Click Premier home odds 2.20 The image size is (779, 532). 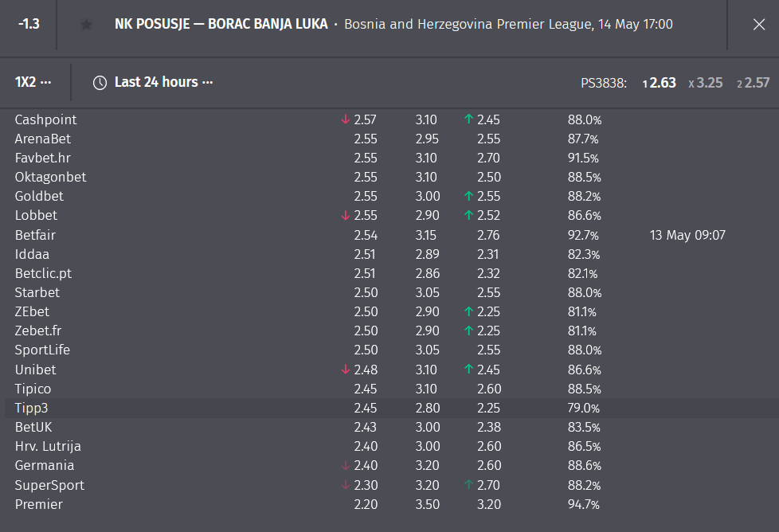366,505
